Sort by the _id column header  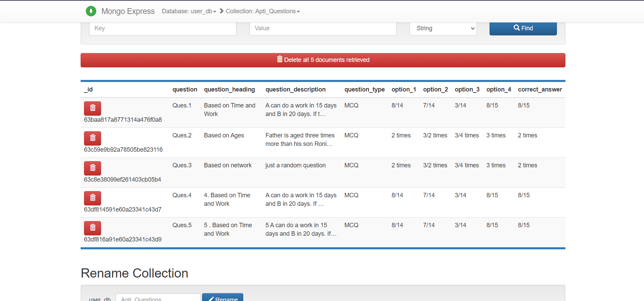88,89
